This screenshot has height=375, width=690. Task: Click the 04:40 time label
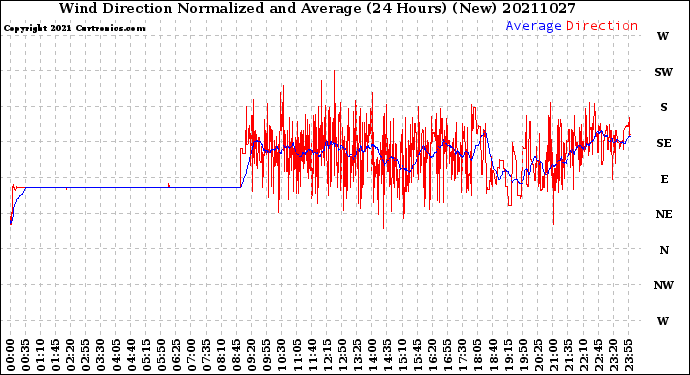coord(132,355)
